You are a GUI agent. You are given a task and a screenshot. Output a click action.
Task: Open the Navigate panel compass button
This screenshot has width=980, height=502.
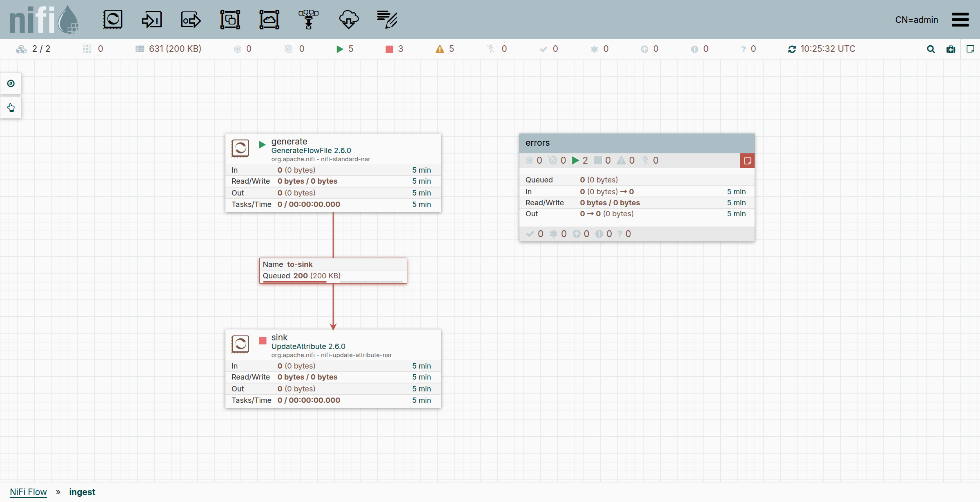point(11,84)
